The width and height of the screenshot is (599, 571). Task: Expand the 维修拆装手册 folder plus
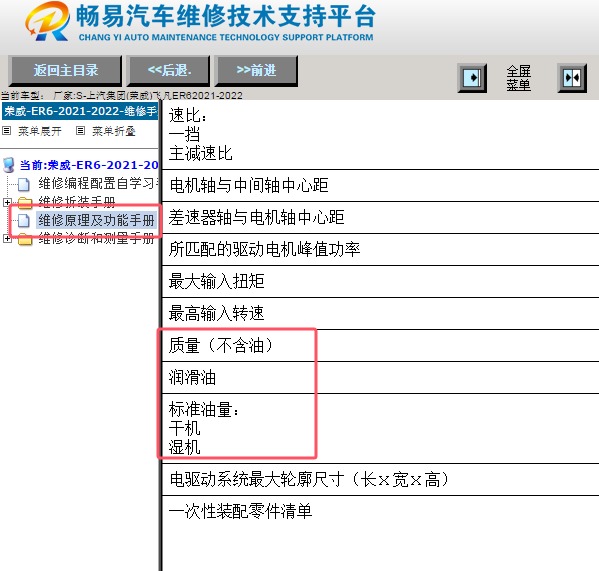pos(7,202)
